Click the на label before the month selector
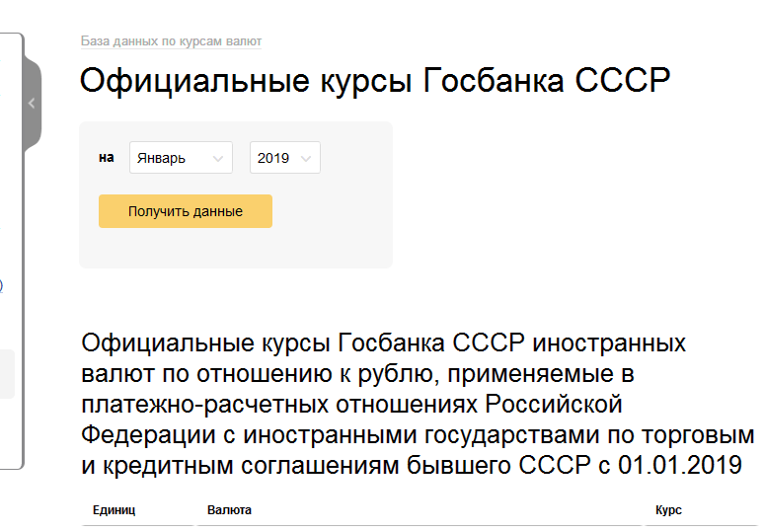This screenshot has width=764, height=532. pyautogui.click(x=107, y=158)
